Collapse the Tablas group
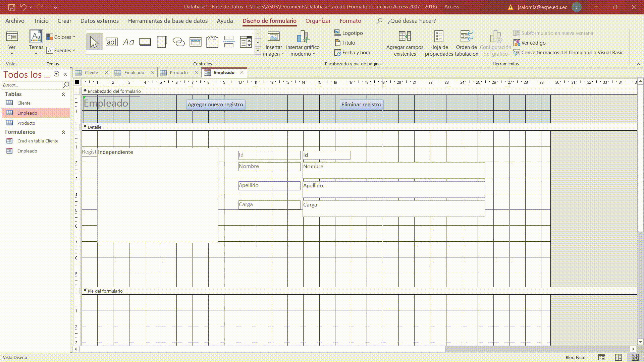 [x=63, y=95]
